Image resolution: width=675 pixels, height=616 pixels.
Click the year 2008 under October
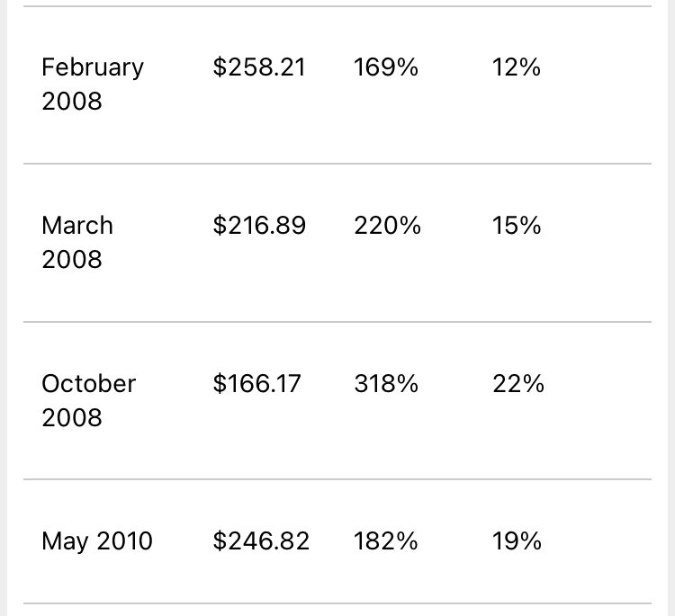(72, 417)
